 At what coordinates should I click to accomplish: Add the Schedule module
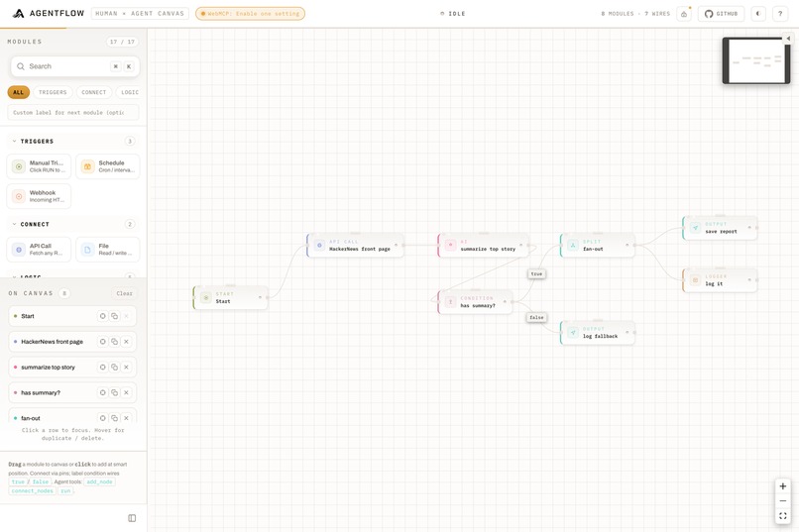coord(107,166)
